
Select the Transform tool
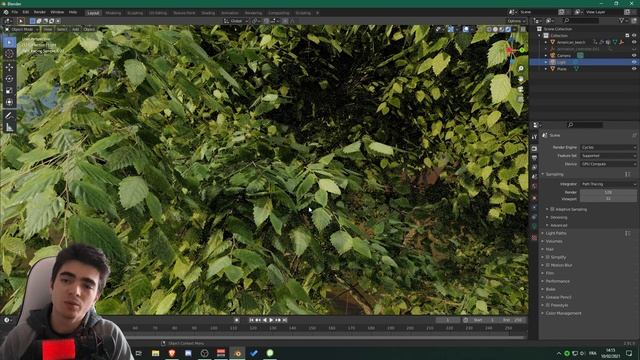[x=9, y=102]
